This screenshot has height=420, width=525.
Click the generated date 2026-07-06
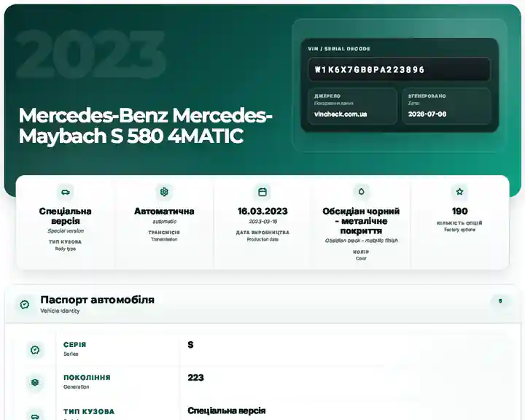point(427,114)
